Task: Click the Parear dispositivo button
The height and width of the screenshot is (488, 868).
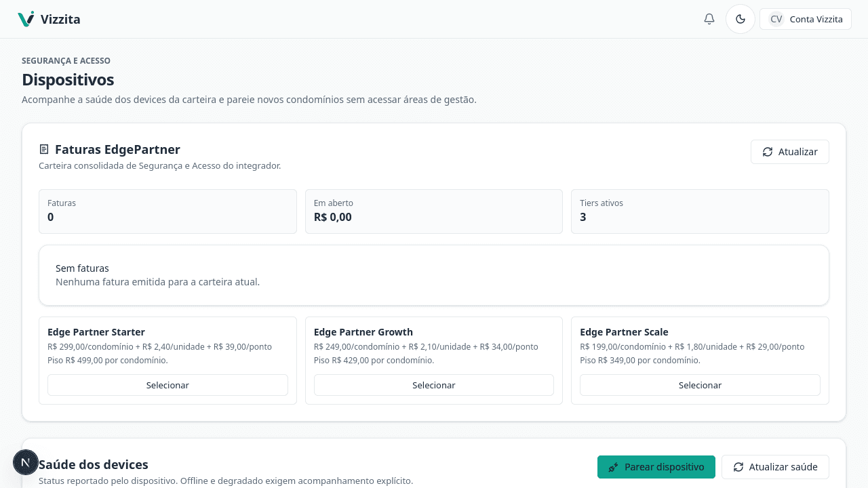Action: 656,467
